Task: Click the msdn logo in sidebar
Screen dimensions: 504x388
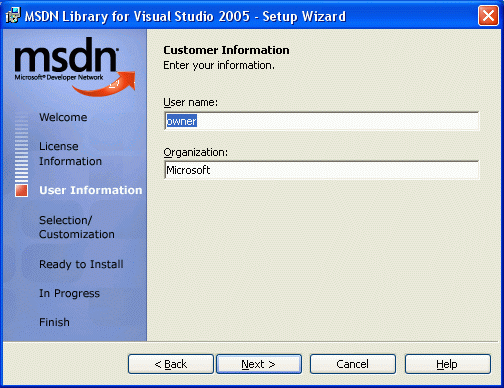Action: click(66, 59)
